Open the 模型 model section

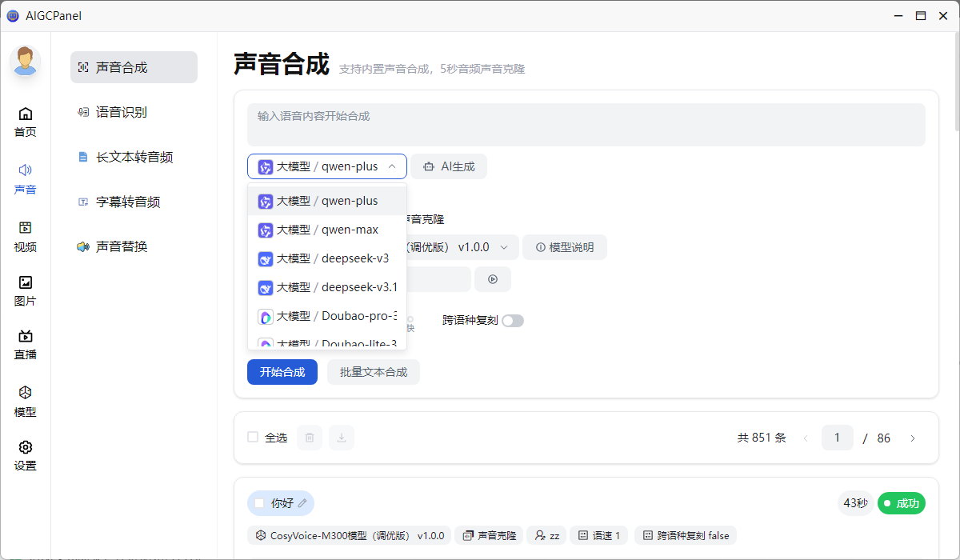[x=26, y=402]
